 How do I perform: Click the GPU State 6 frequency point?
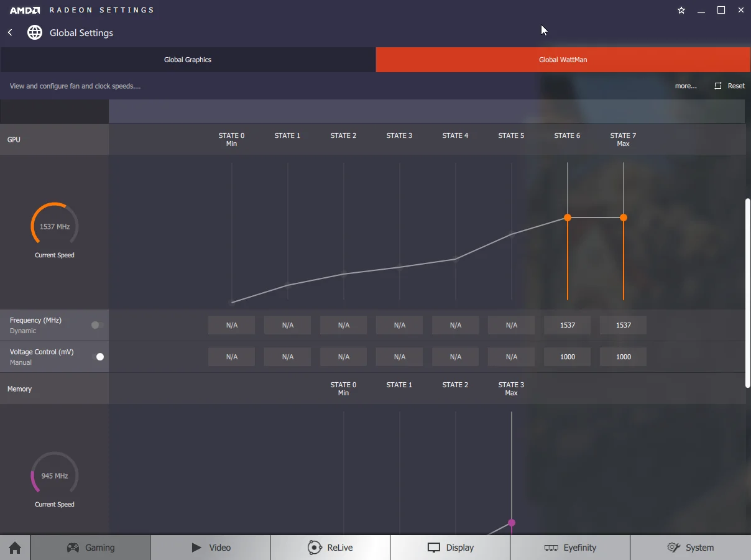[568, 218]
